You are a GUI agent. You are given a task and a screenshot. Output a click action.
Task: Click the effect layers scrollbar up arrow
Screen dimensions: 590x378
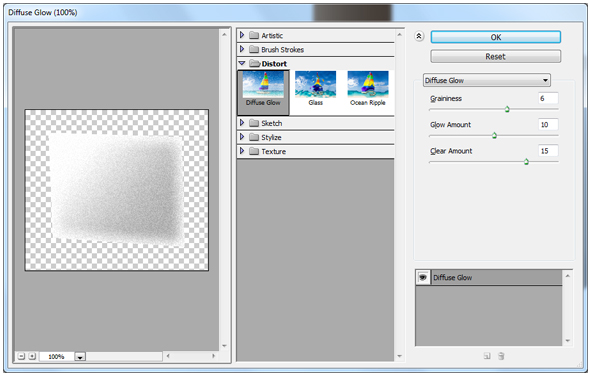click(x=567, y=276)
